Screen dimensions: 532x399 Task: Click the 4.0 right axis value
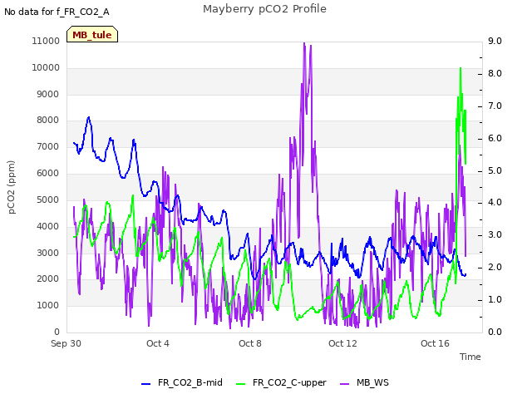pos(495,203)
